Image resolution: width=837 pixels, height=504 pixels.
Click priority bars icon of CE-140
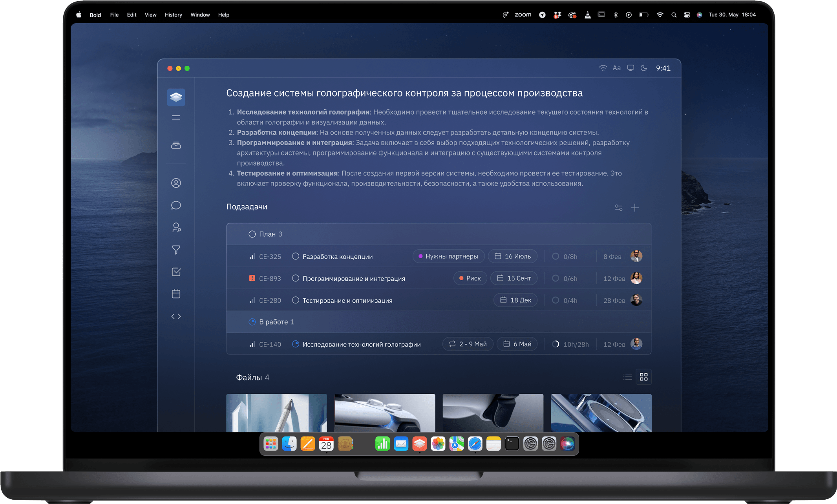coord(252,344)
